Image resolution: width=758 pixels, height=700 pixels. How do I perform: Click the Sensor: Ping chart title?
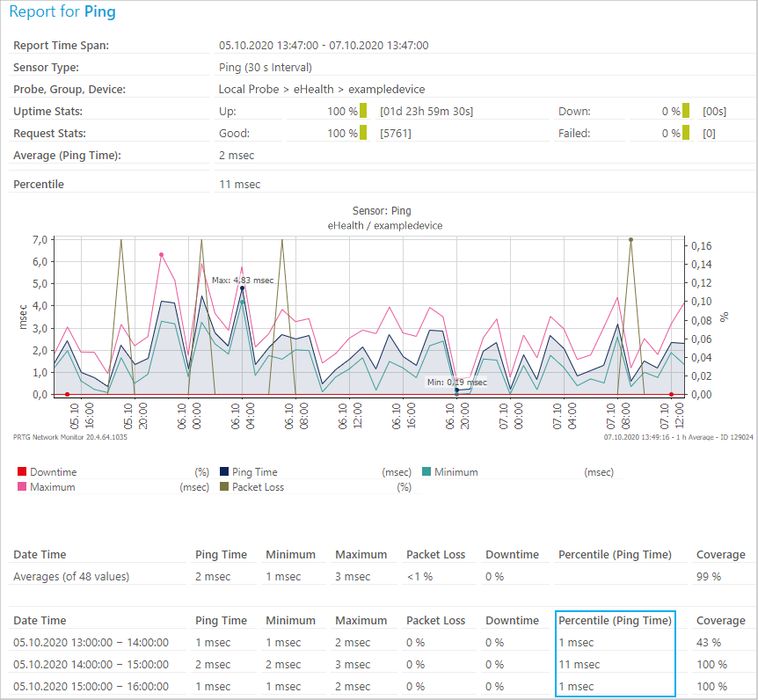point(381,211)
